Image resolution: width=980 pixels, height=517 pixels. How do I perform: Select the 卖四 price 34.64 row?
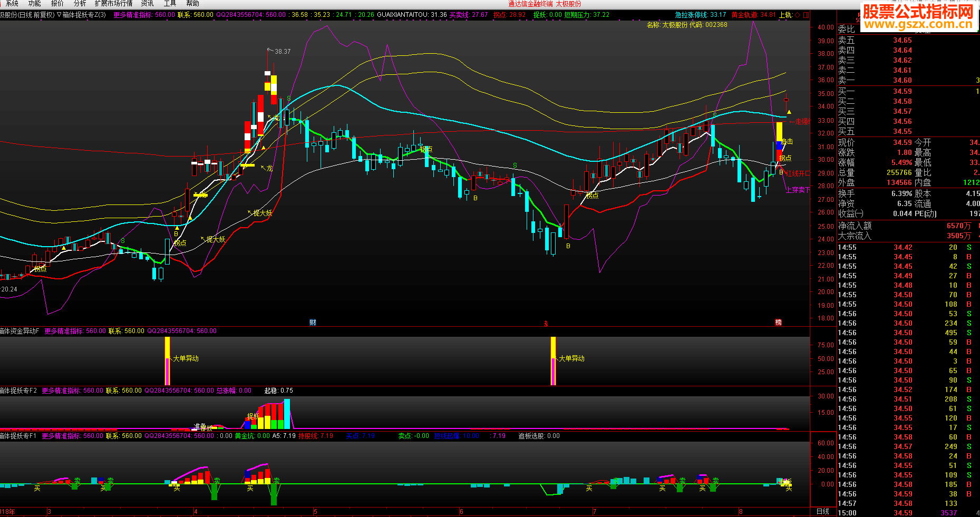(908, 50)
